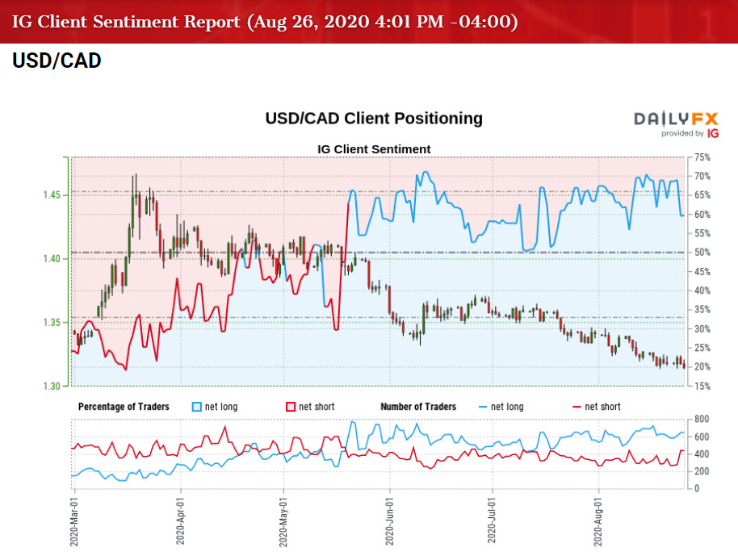Click the 200 traders axis label

[x=702, y=471]
